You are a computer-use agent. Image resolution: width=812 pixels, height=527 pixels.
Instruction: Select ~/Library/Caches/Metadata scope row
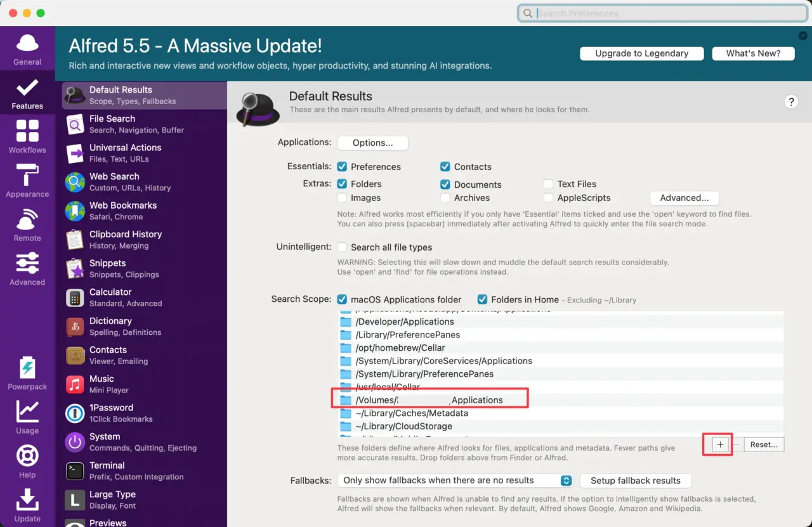click(x=560, y=413)
